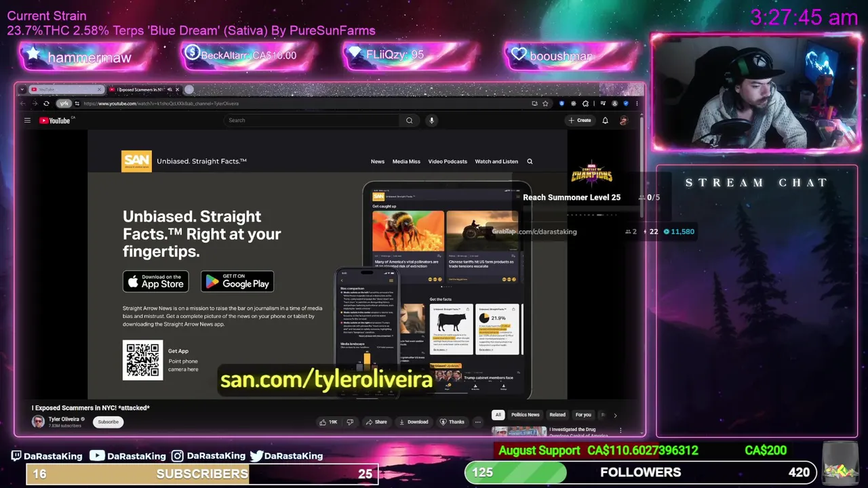Click the hammermaw follower alert

90,58
